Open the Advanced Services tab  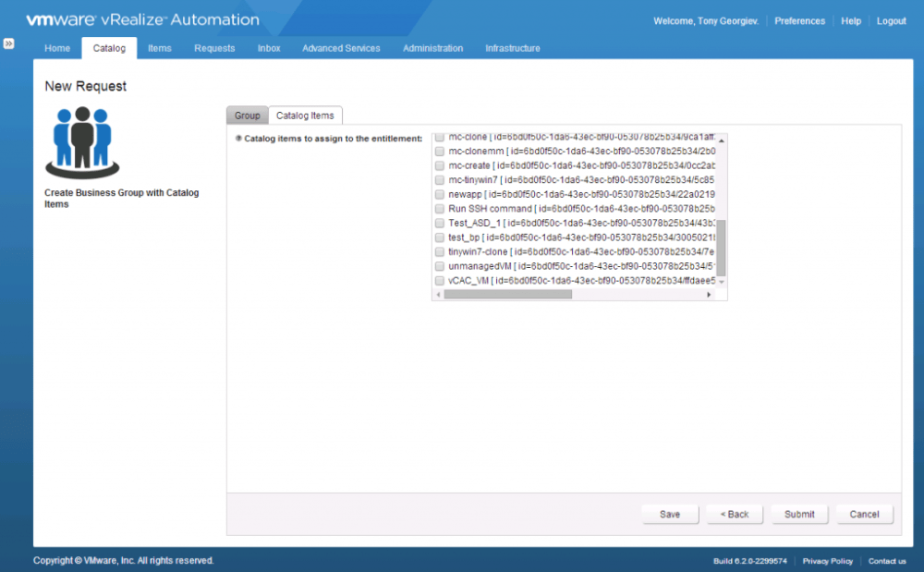coord(341,48)
